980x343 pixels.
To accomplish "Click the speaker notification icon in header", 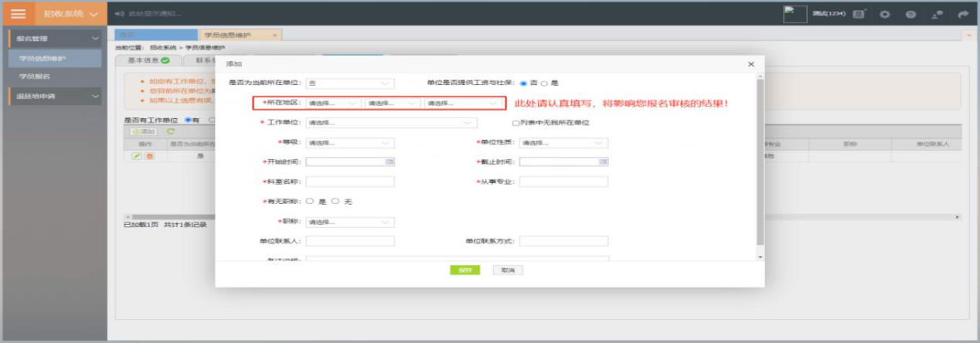I will (x=118, y=14).
